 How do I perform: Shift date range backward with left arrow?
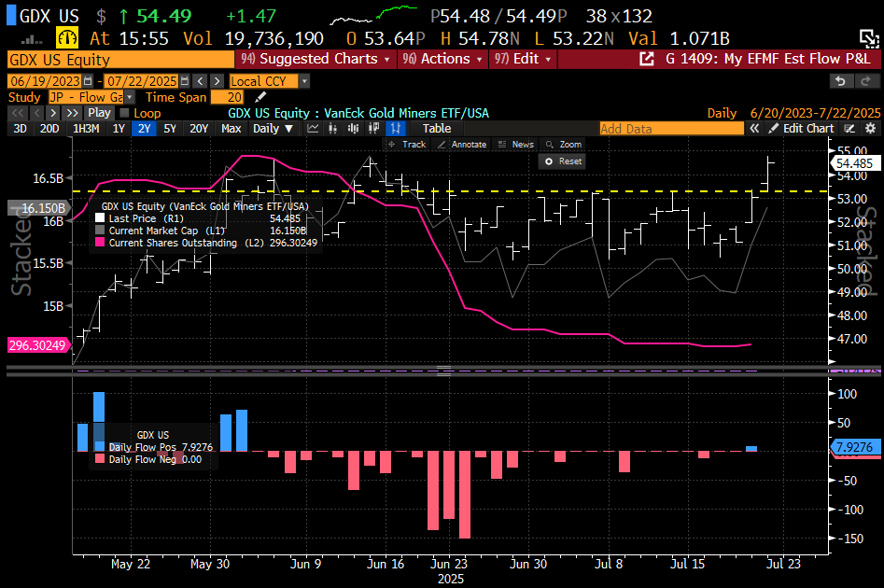click(x=201, y=81)
